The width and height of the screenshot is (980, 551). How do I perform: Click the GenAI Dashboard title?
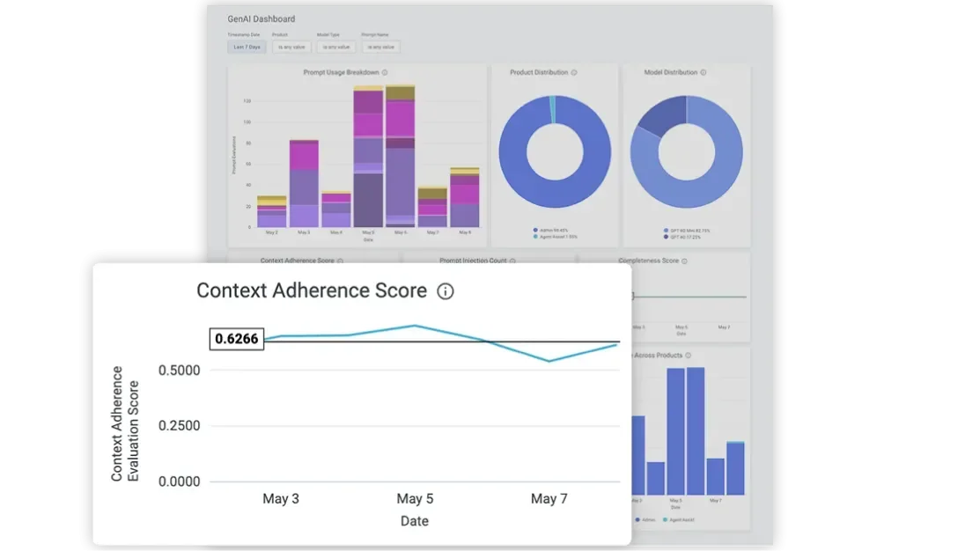tap(262, 18)
